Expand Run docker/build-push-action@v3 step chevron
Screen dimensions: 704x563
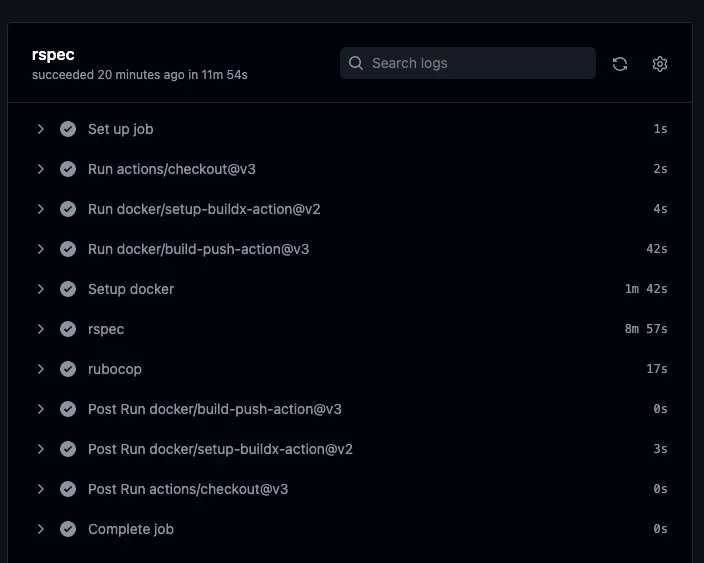pos(41,249)
